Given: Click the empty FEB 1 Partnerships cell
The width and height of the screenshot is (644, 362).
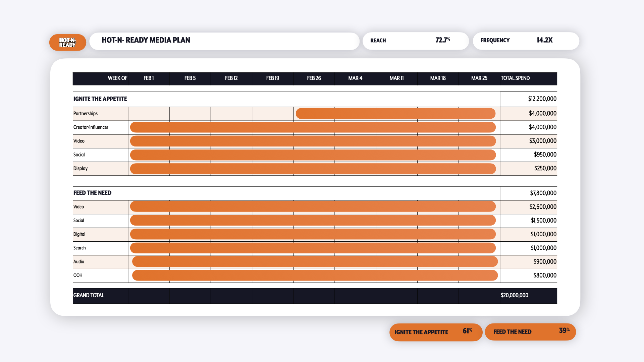Looking at the screenshot, I should 149,114.
